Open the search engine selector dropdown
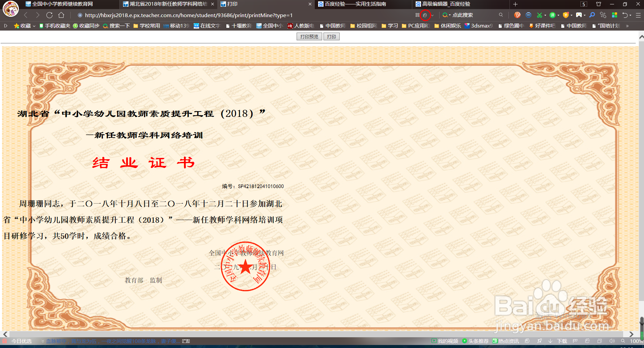Viewport: 644px width, 348px height. coord(446,15)
